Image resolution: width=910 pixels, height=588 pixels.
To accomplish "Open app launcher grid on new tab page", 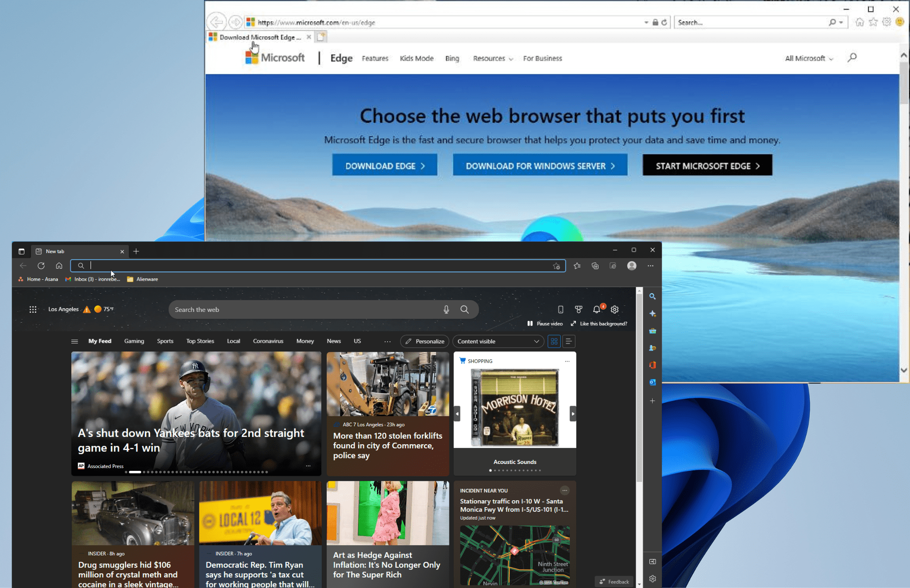I will click(33, 309).
